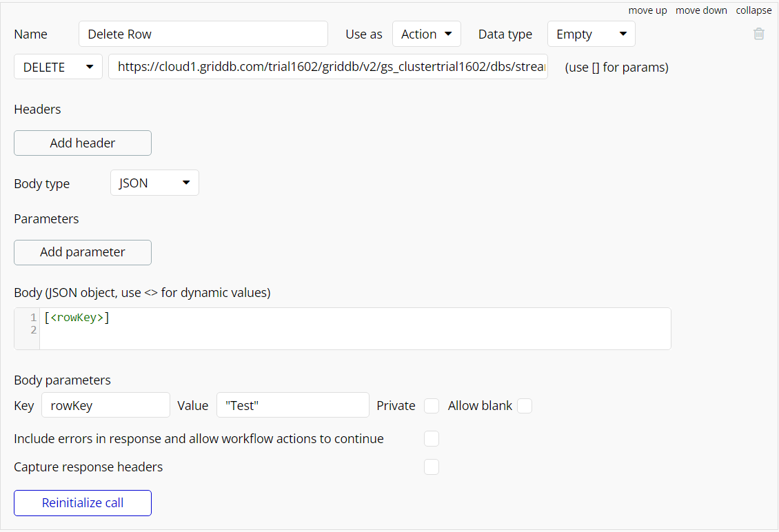Toggle the Private checkbox for rowKey

(x=432, y=406)
